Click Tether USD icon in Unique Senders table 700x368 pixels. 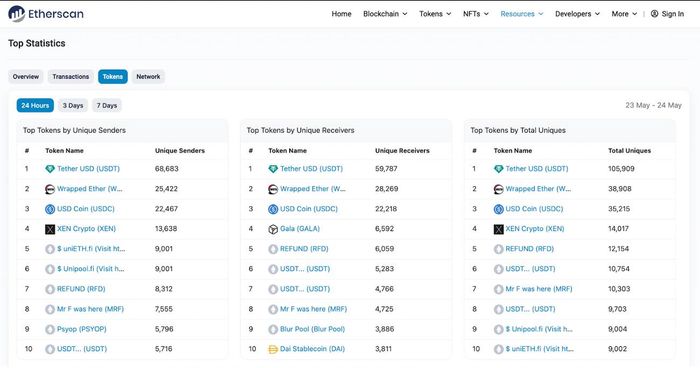coord(50,169)
